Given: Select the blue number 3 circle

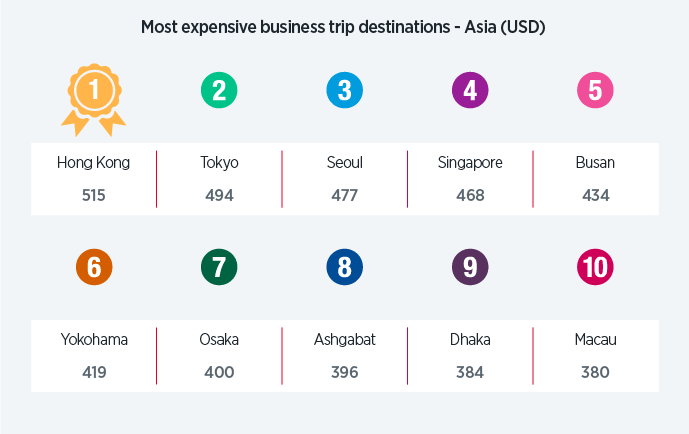Looking at the screenshot, I should click(345, 91).
